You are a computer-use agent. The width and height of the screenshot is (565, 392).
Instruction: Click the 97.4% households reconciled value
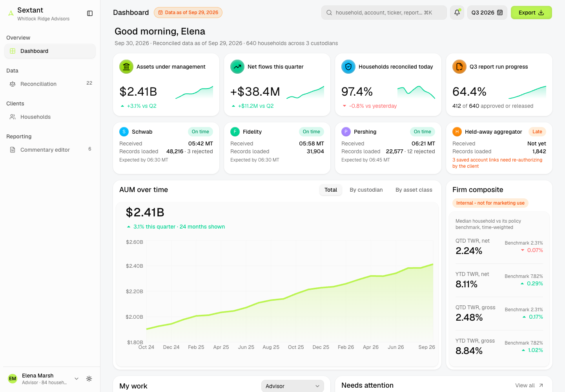click(357, 92)
